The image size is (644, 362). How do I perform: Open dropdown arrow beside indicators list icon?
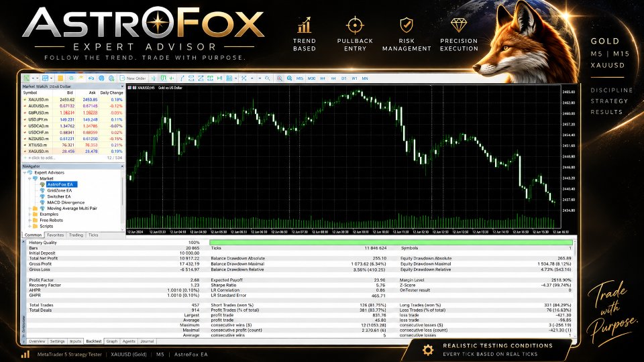[235, 78]
